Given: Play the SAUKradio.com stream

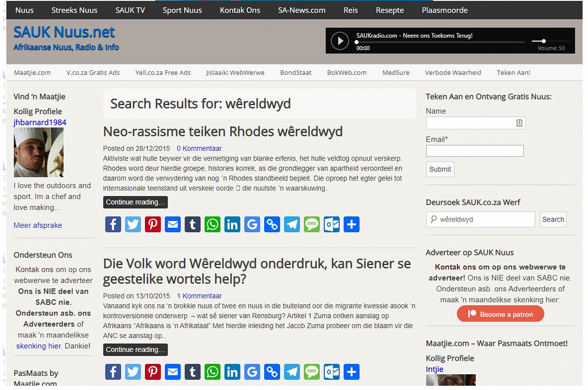Looking at the screenshot, I should 340,41.
